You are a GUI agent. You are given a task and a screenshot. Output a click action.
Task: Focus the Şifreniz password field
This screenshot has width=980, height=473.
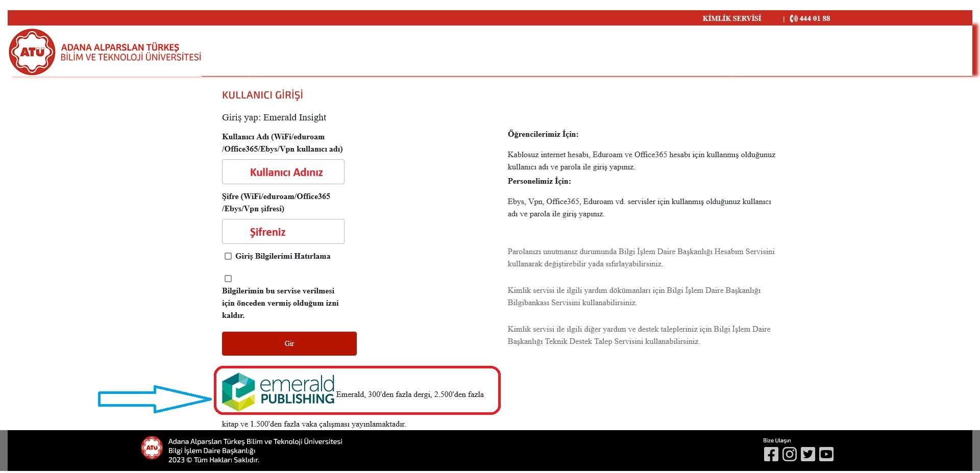pyautogui.click(x=283, y=232)
